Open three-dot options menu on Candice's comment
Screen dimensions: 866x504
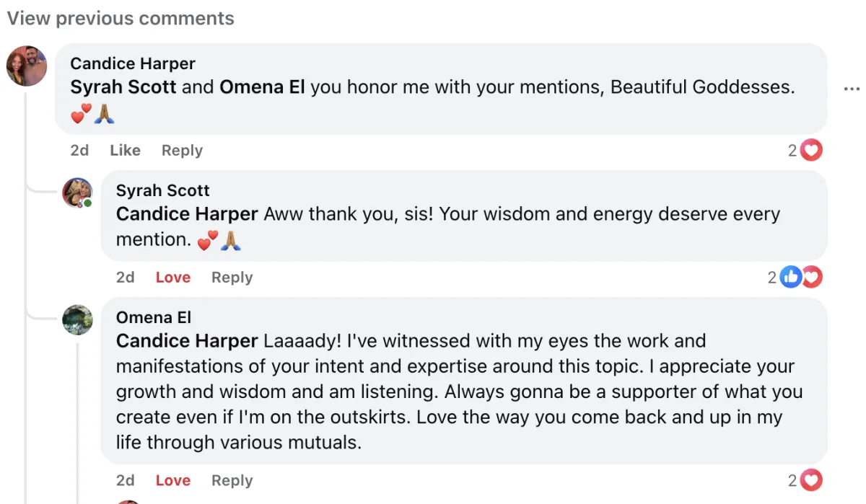click(852, 89)
